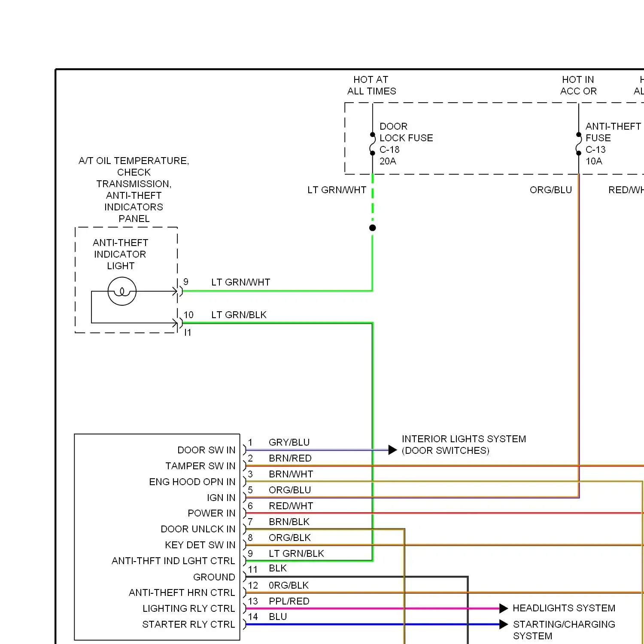The image size is (644, 644).
Task: Click LT GRN/WHT label beside the dashed green wire
Action: 337,190
